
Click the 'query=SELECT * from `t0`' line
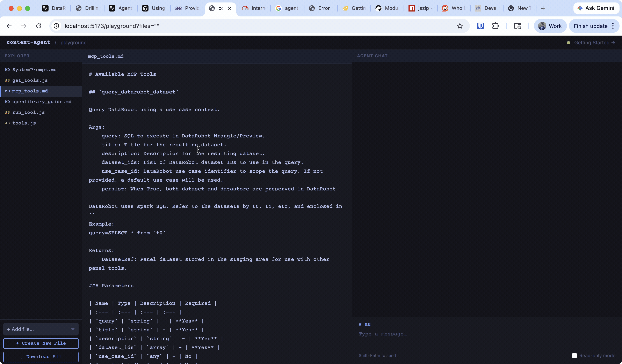[127, 233]
